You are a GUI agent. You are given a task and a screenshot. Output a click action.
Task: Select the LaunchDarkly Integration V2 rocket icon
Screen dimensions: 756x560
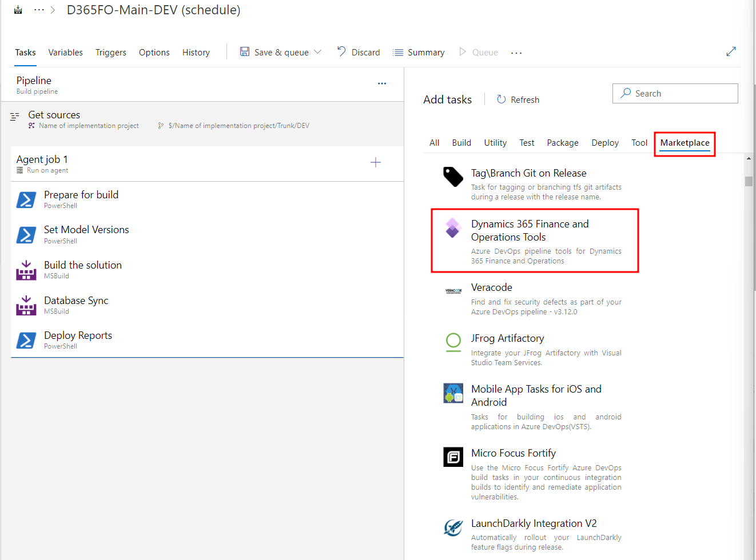coord(453,527)
